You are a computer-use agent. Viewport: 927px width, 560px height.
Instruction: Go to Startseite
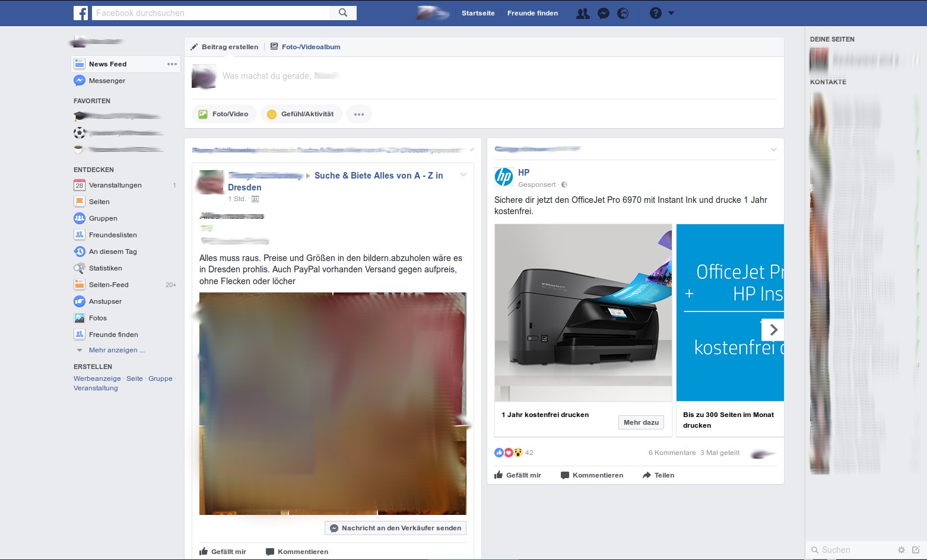tap(478, 13)
